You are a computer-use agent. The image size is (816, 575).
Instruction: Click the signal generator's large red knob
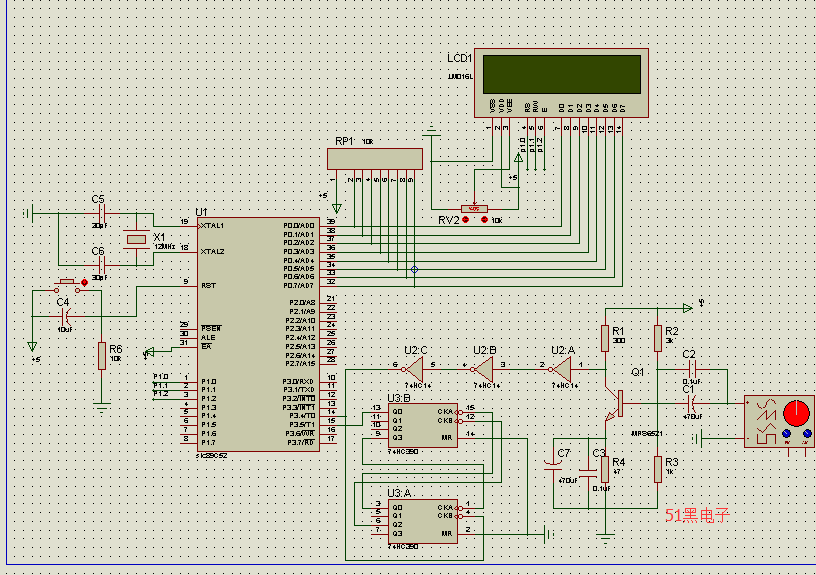(x=796, y=413)
